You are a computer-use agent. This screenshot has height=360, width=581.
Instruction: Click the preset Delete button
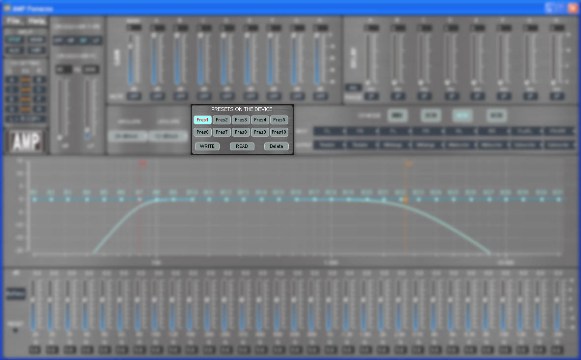276,146
